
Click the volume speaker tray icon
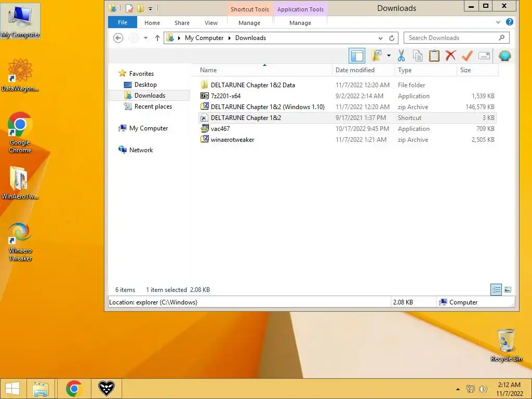[483, 389]
